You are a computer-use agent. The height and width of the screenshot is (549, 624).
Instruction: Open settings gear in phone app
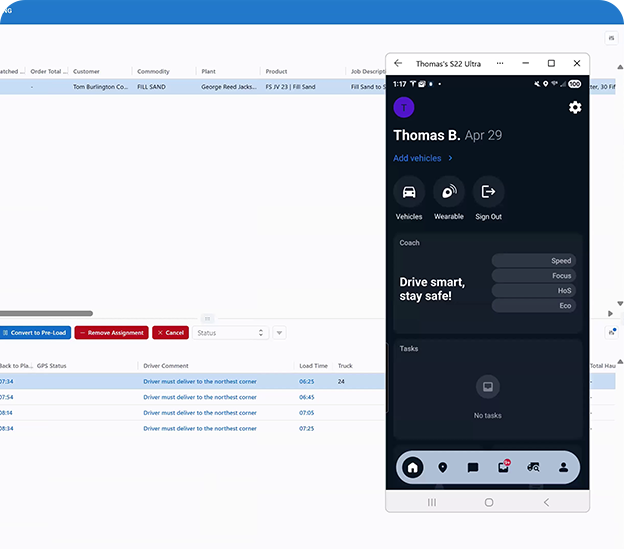pyautogui.click(x=575, y=107)
